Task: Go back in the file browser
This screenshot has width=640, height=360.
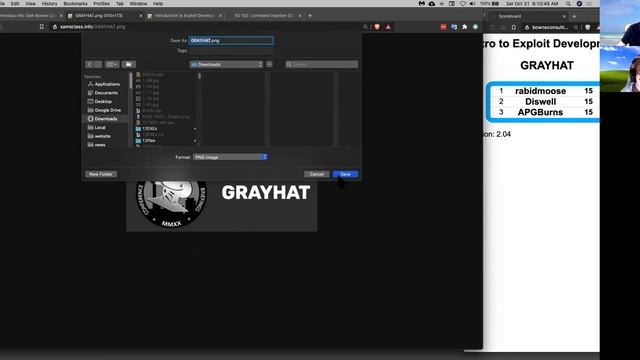Action: point(89,64)
